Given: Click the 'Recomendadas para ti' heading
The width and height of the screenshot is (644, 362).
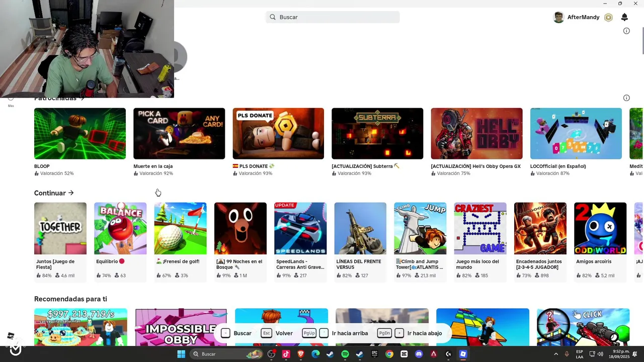Looking at the screenshot, I should click(70, 299).
